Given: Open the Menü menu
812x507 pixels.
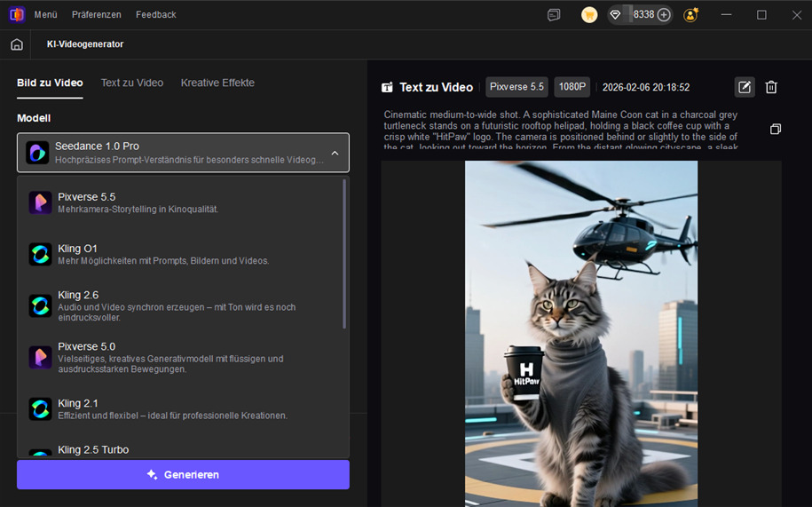Looking at the screenshot, I should coord(45,14).
